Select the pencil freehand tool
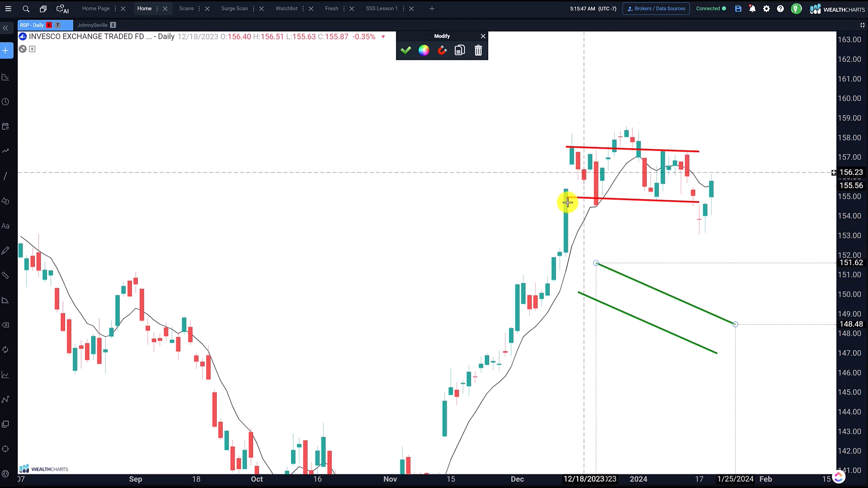868x488 pixels. tap(5, 250)
